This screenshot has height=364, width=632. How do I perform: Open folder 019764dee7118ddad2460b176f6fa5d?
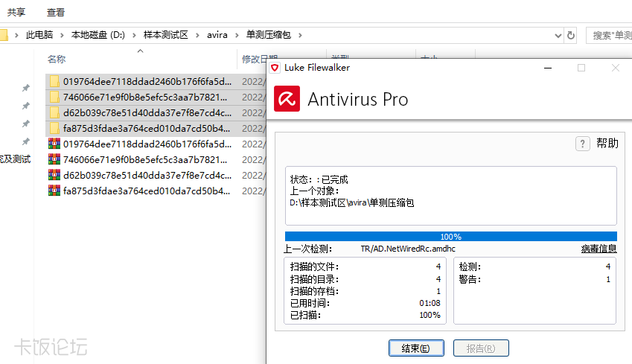click(x=147, y=82)
